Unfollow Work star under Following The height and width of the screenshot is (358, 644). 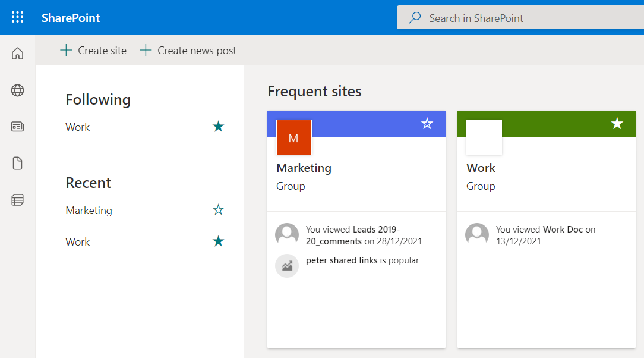point(218,126)
